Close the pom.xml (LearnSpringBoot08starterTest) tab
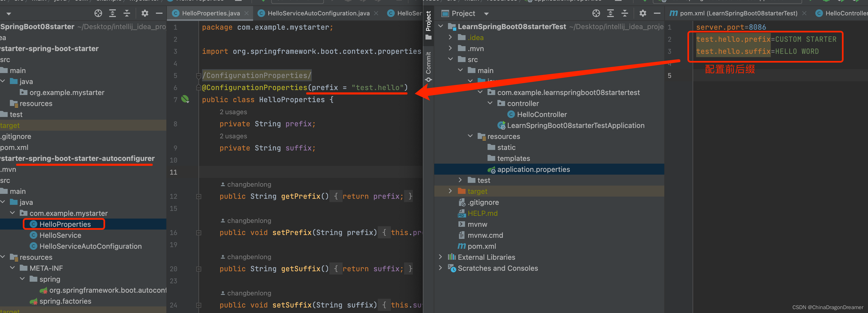 (804, 13)
